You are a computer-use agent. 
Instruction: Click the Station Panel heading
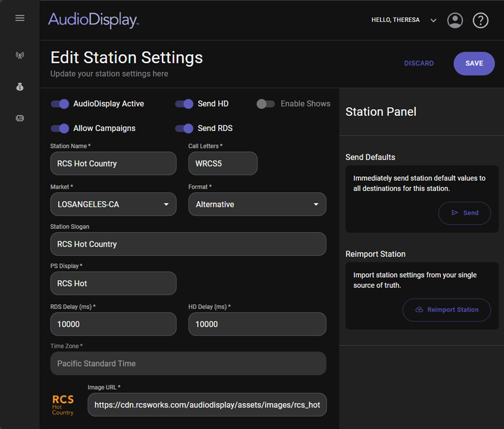381,112
